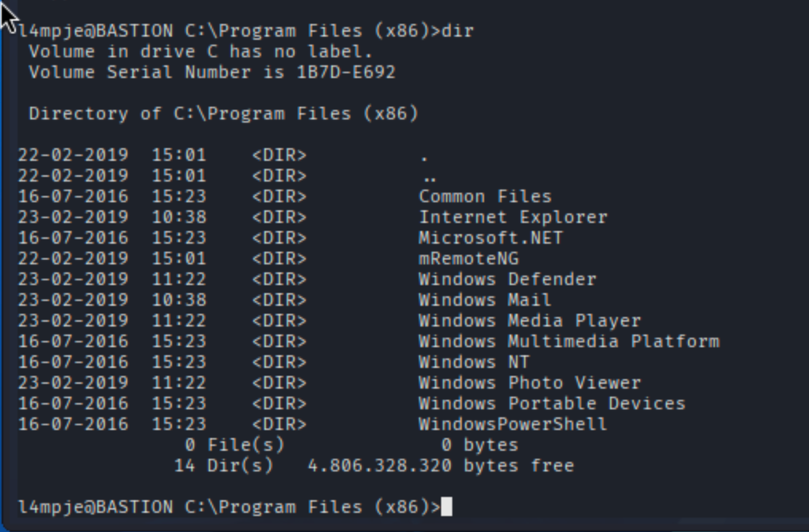Click the 0 File(s) count text
809x532 pixels.
coord(234,445)
